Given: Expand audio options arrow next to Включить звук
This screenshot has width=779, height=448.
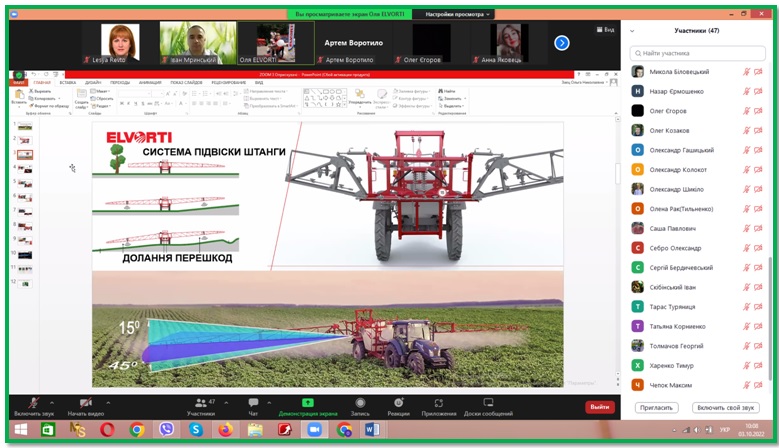Looking at the screenshot, I should [x=52, y=403].
